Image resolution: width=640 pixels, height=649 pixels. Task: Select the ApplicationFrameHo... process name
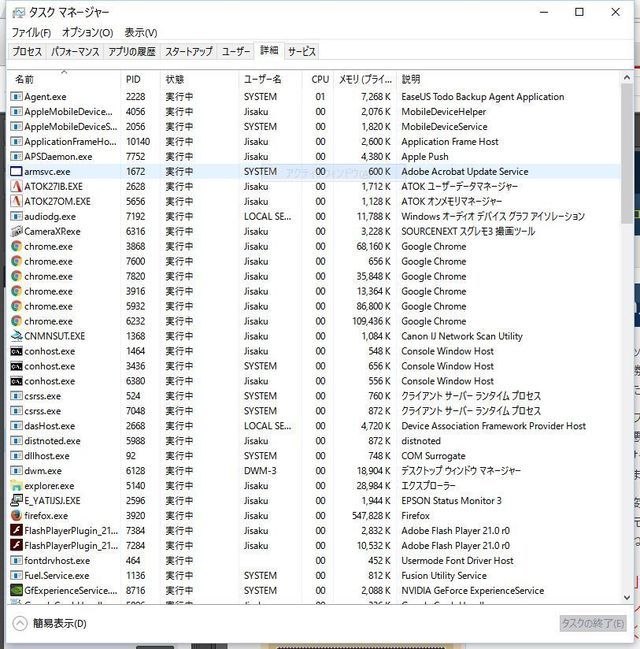tap(70, 142)
